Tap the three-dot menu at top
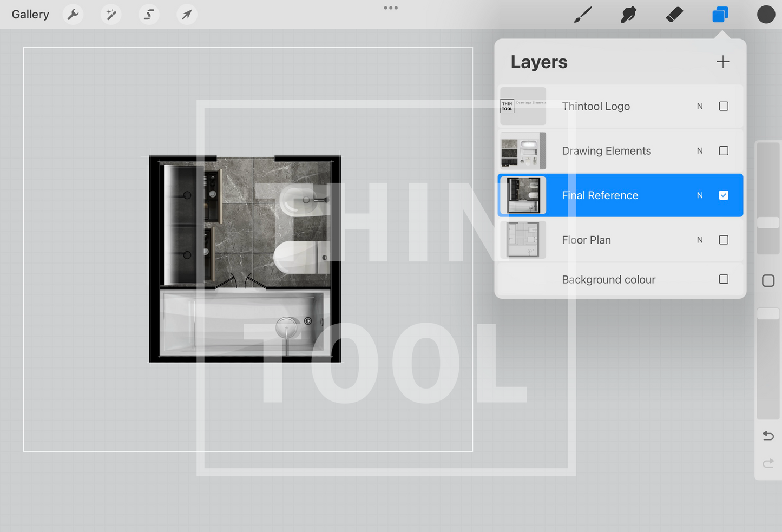Viewport: 782px width, 532px height. pyautogui.click(x=391, y=8)
